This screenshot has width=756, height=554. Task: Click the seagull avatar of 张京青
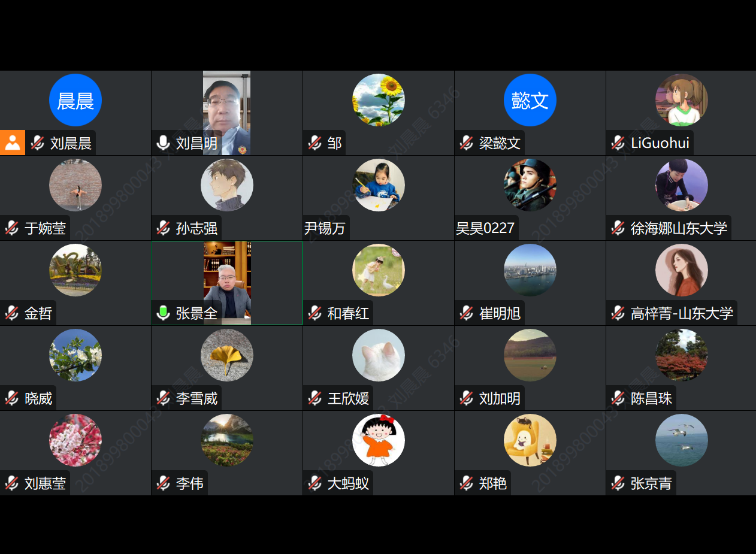tap(682, 440)
